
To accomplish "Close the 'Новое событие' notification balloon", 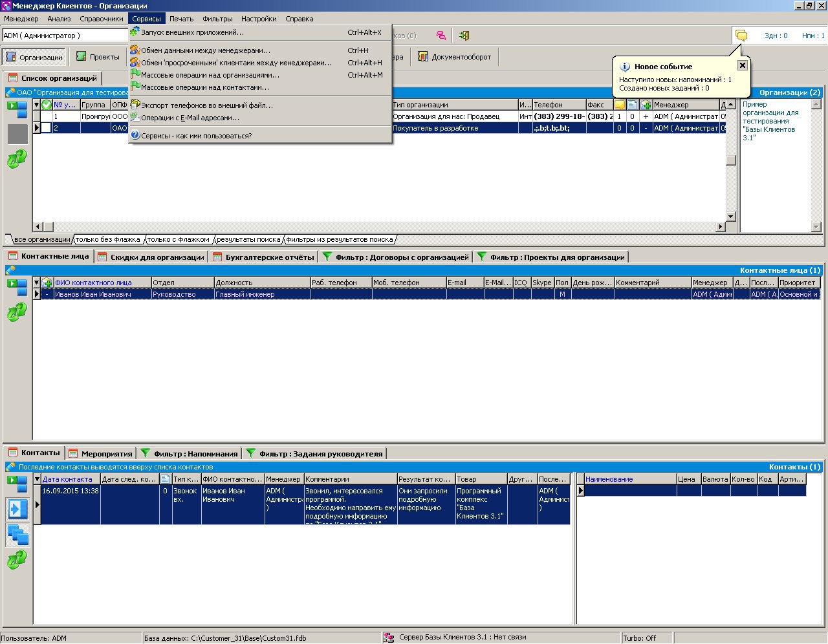I will click(x=743, y=65).
